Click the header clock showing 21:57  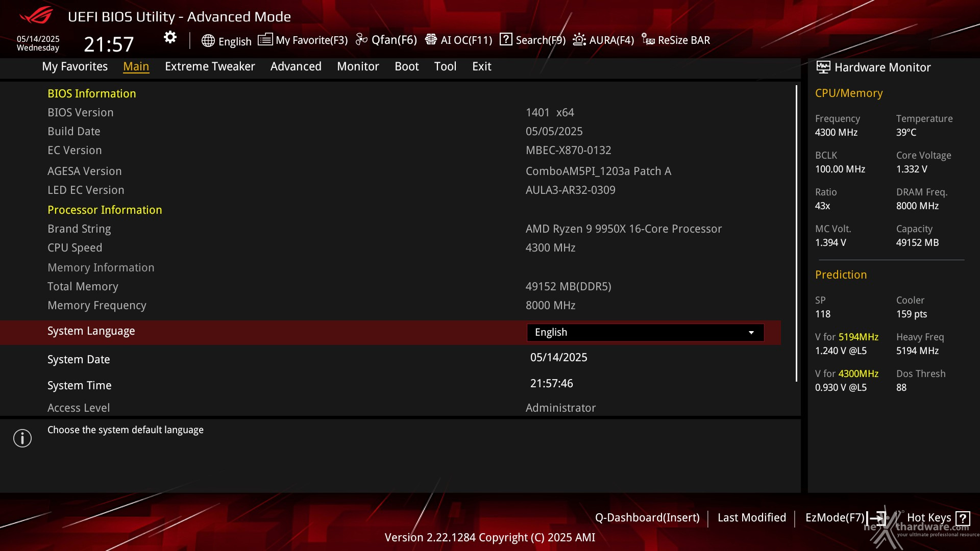click(109, 44)
